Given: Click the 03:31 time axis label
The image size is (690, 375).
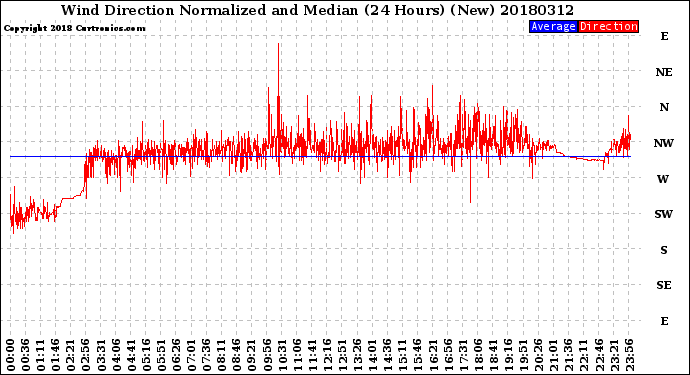Looking at the screenshot, I should click(x=101, y=355).
